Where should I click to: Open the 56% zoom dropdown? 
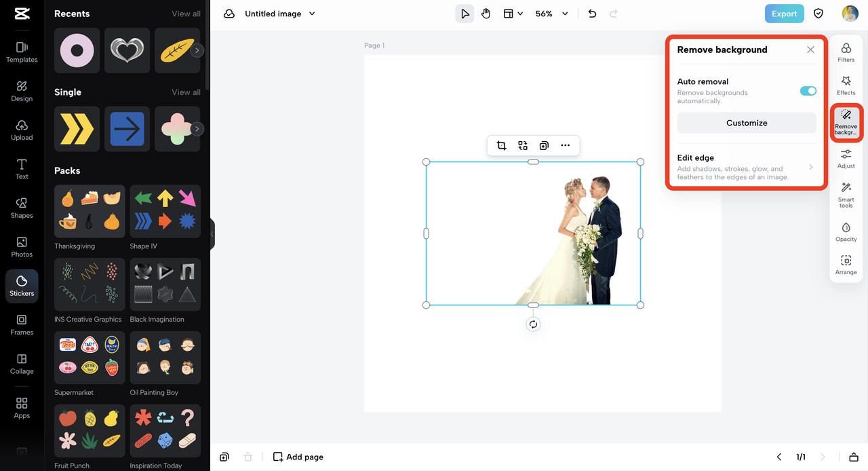552,14
